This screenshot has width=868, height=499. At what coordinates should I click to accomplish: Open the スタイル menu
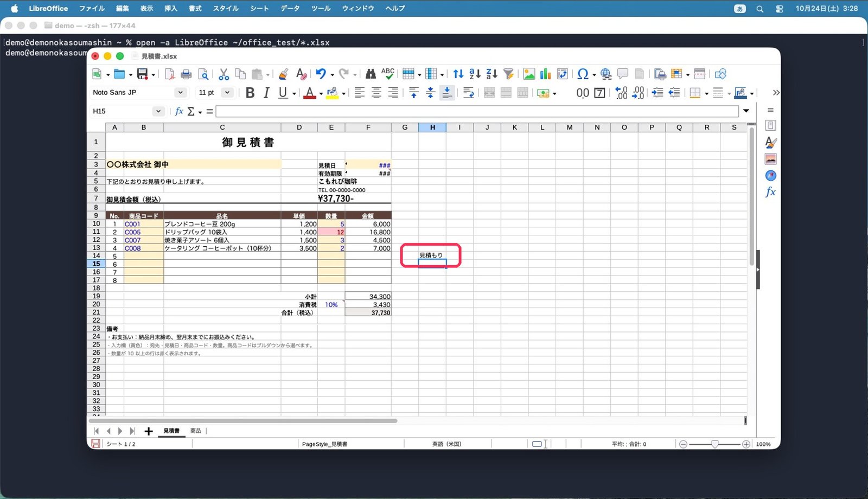pyautogui.click(x=226, y=9)
